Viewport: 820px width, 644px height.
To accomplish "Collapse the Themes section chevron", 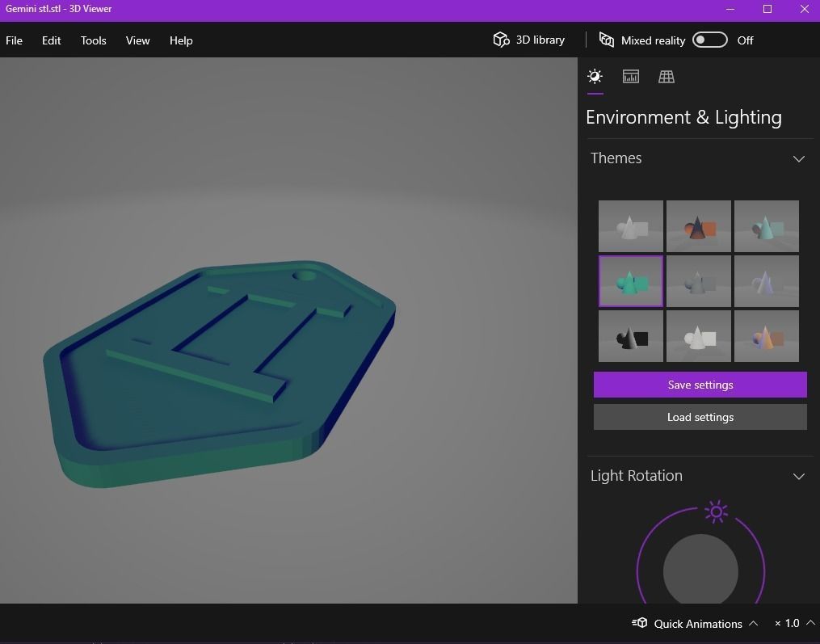I will [x=798, y=158].
